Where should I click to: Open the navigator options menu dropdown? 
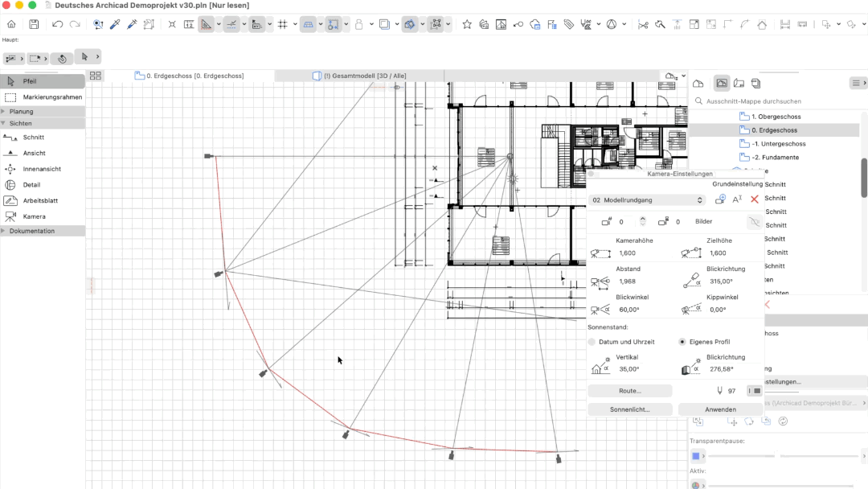click(x=858, y=83)
